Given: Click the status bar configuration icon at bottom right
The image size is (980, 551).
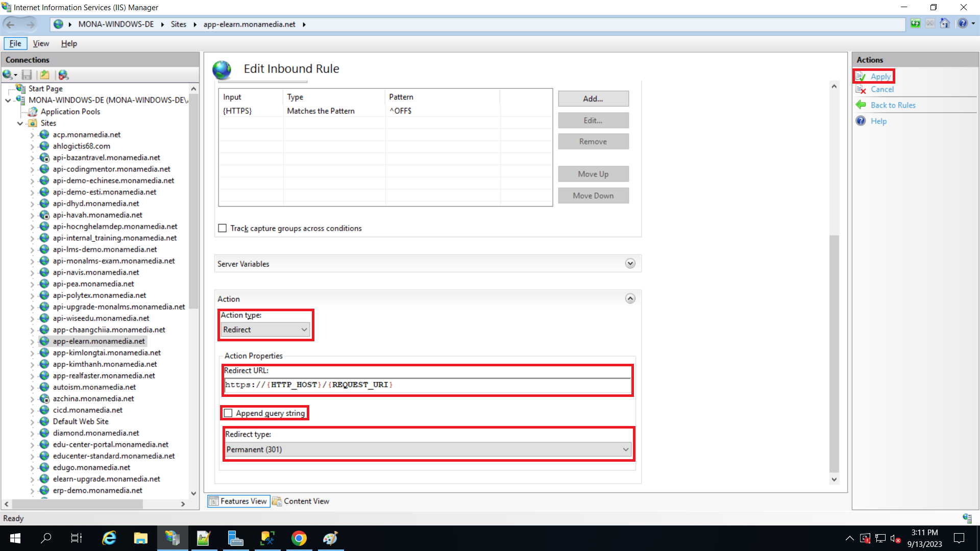Looking at the screenshot, I should 967,518.
